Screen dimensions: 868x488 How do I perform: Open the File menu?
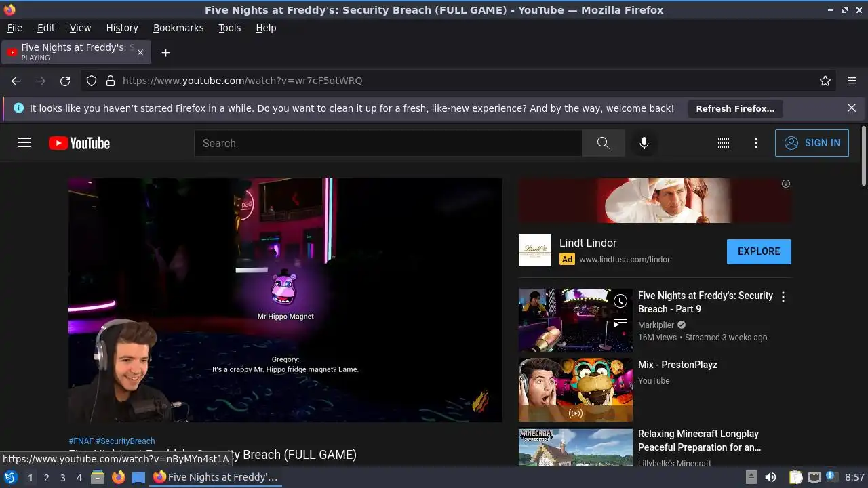pyautogui.click(x=15, y=28)
